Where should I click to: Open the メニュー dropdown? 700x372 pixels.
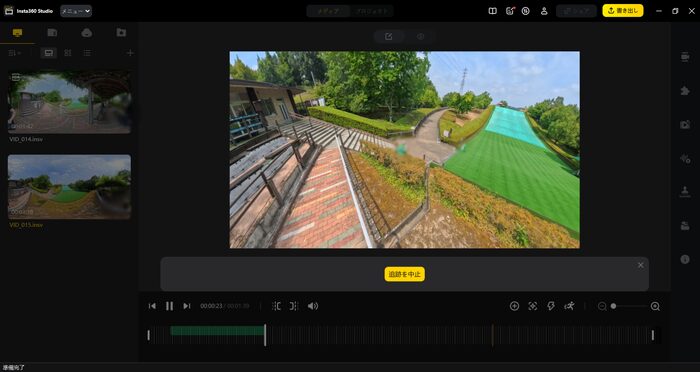76,11
